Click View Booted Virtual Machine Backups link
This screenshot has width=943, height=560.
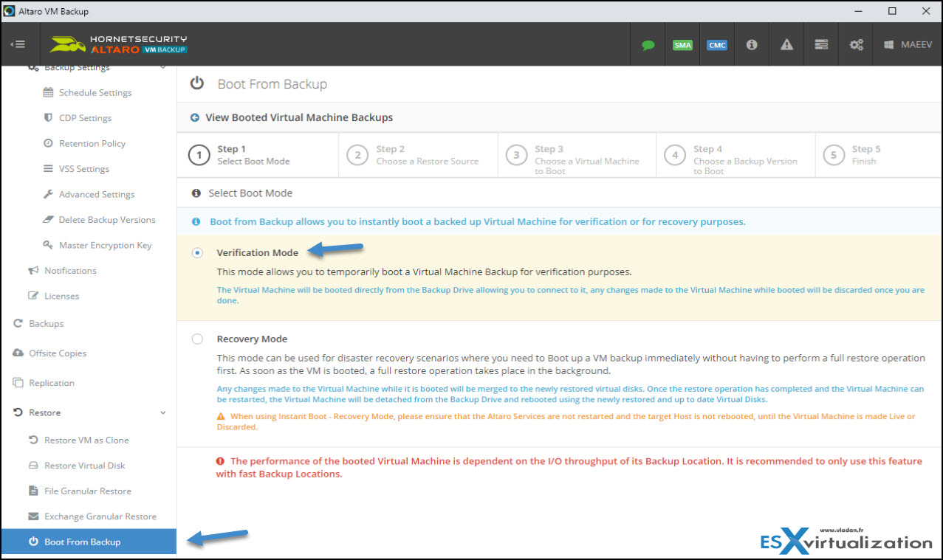tap(298, 117)
